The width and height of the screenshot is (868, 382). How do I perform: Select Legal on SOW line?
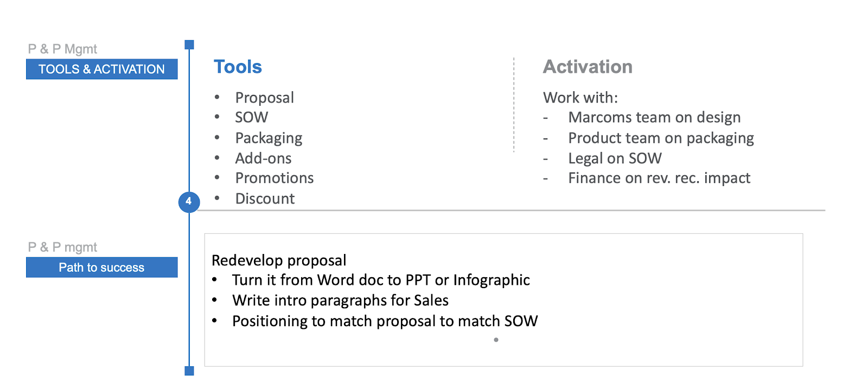pyautogui.click(x=615, y=158)
